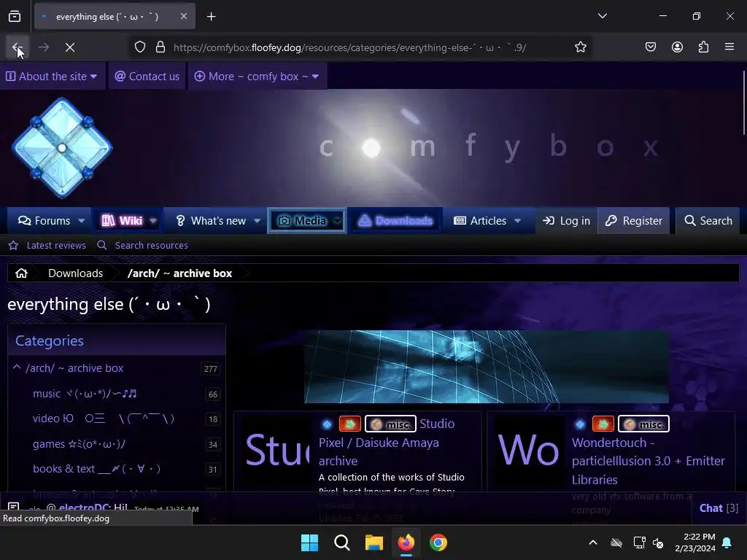Image resolution: width=747 pixels, height=560 pixels.
Task: Open the Pocket save icon
Action: point(650,47)
